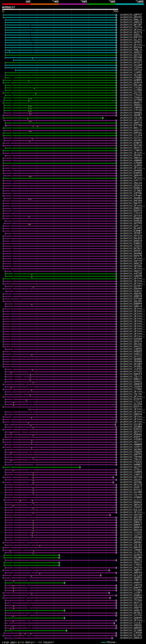The image size is (146, 644).
Task: Select the UniRef100_O27555 label
Action: (x=131, y=100)
